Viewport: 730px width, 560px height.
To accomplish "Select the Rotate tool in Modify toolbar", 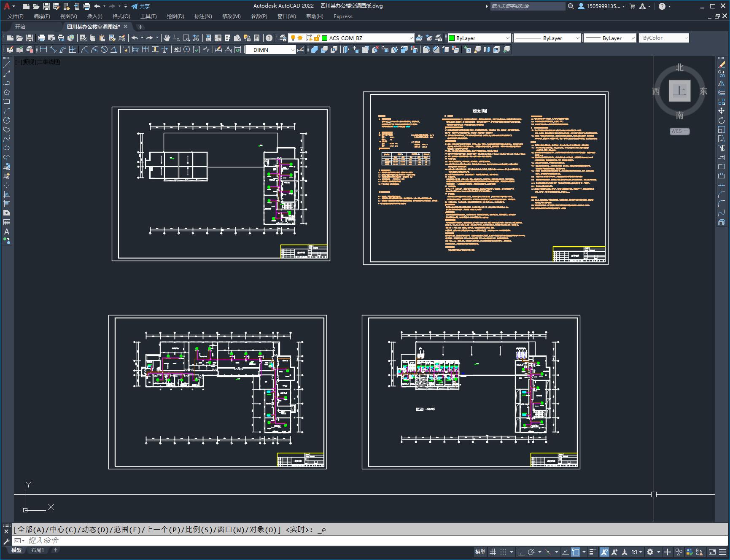I will (x=722, y=120).
